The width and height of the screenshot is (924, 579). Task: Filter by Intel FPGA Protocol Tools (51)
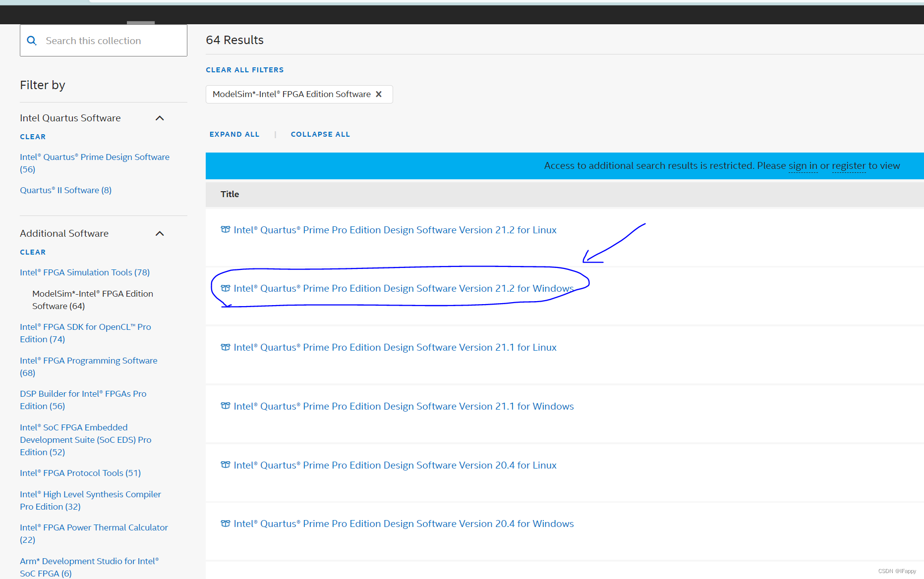[80, 473]
